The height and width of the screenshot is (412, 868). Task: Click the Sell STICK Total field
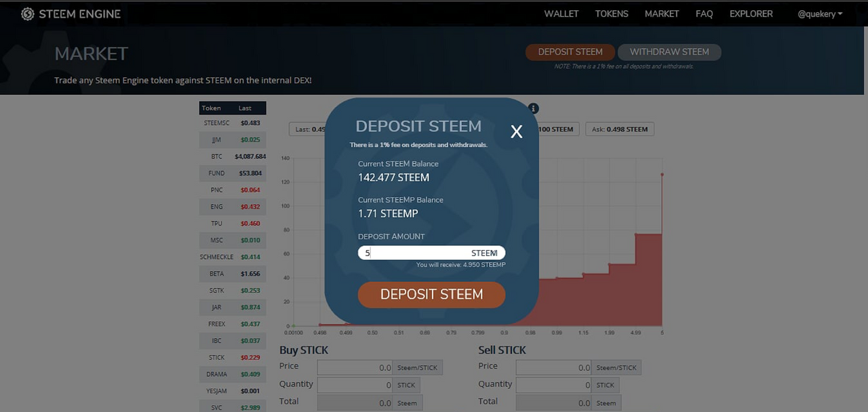553,403
